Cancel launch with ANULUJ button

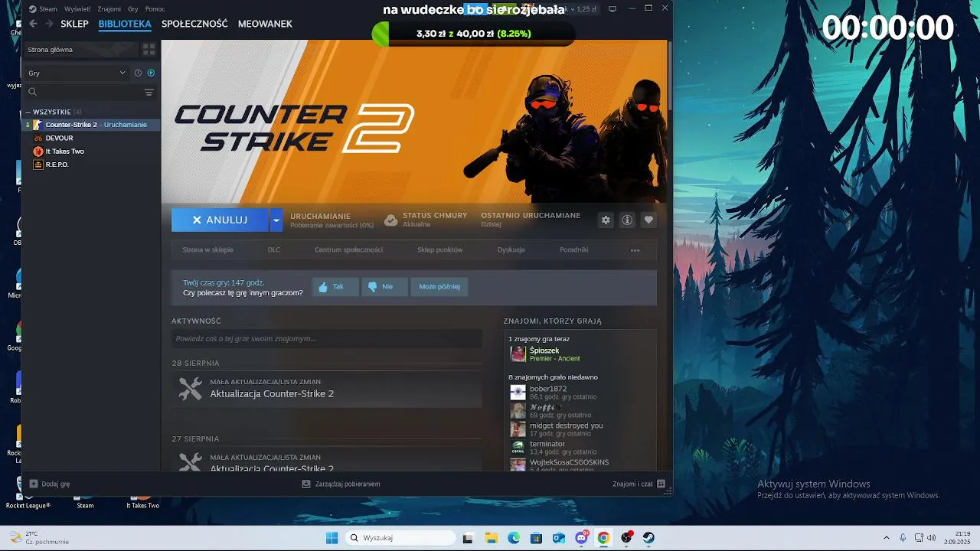coord(220,220)
